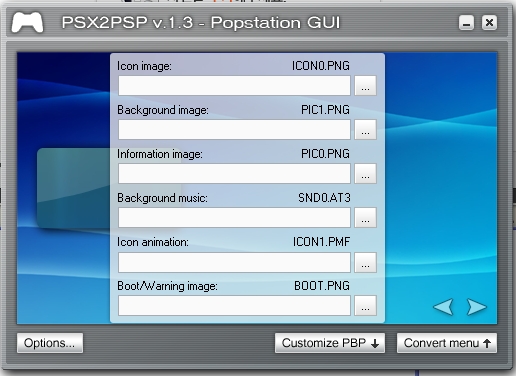
Task: Click the PIC1.PNG filename label
Action: tap(325, 110)
